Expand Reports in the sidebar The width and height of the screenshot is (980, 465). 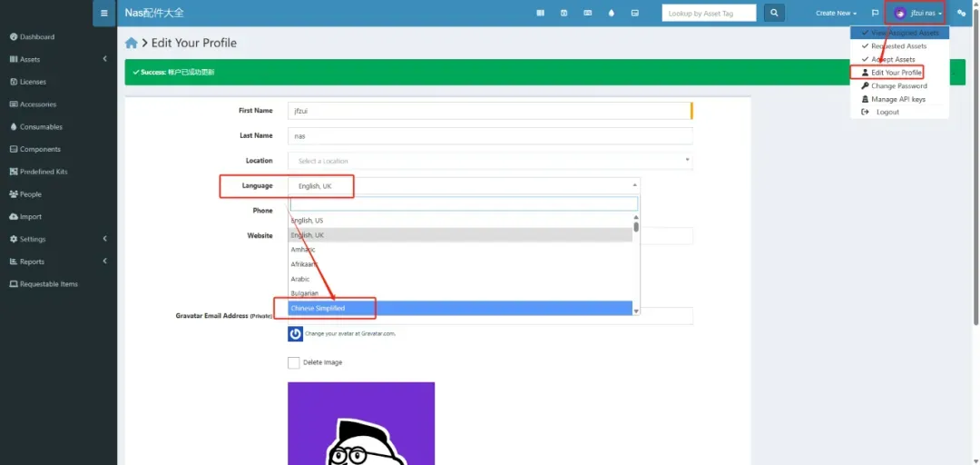(x=58, y=262)
